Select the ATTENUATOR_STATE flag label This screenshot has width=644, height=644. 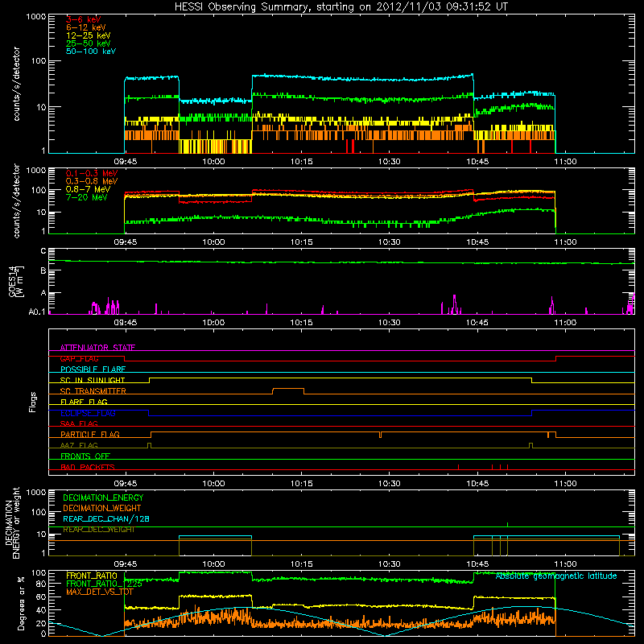(x=97, y=348)
